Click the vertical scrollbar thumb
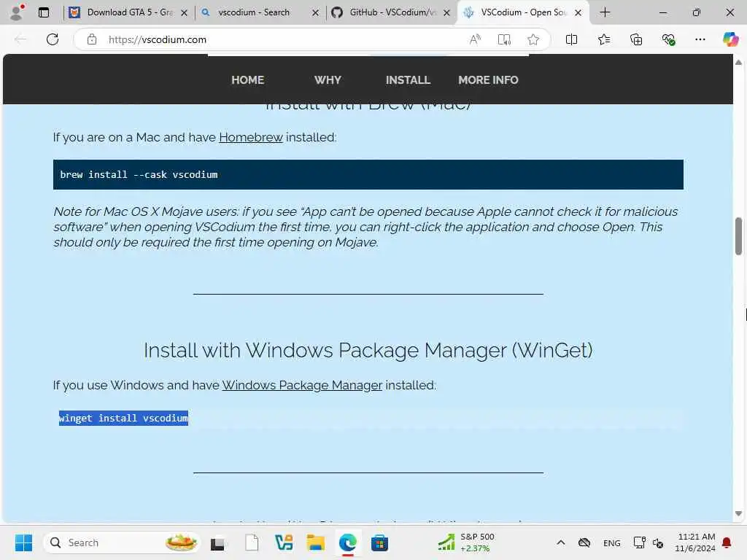Screen dimensions: 747x560 [738, 236]
